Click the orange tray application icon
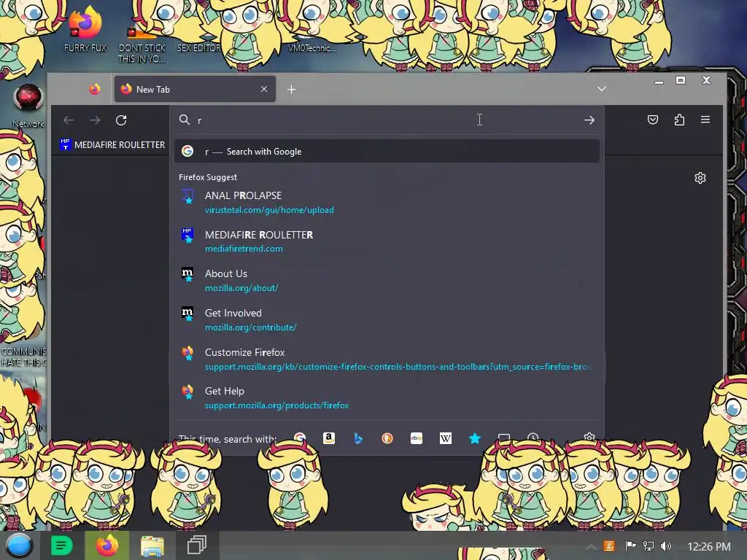Screen dimensions: 747x560 coord(609,546)
